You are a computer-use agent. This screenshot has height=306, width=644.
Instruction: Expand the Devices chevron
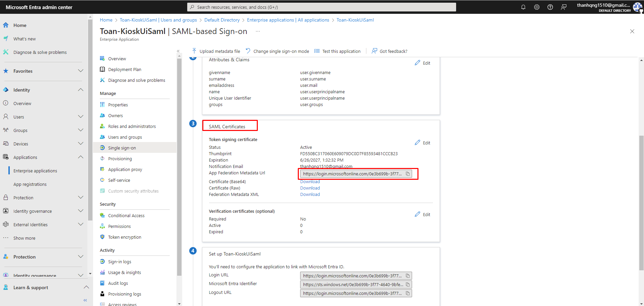click(x=81, y=144)
